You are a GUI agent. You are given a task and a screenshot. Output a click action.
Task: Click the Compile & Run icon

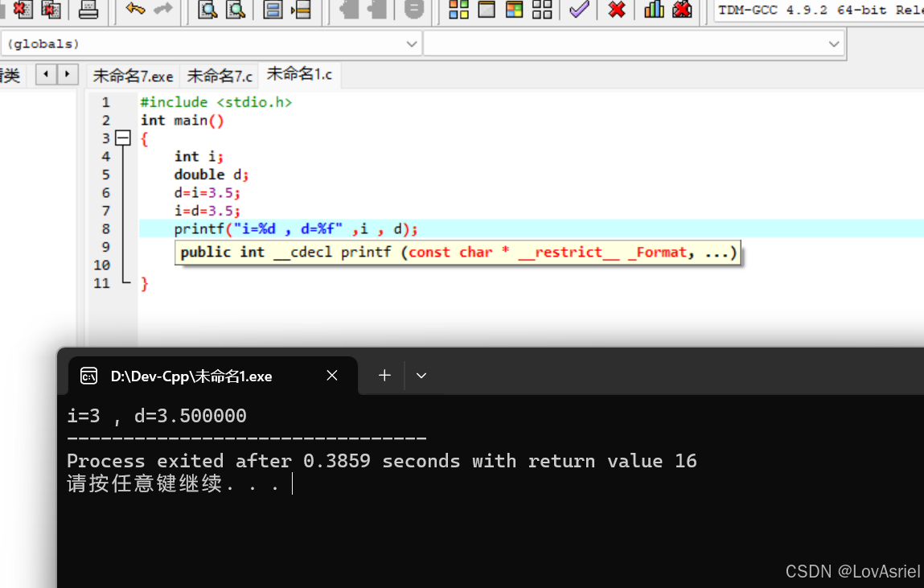coord(515,9)
